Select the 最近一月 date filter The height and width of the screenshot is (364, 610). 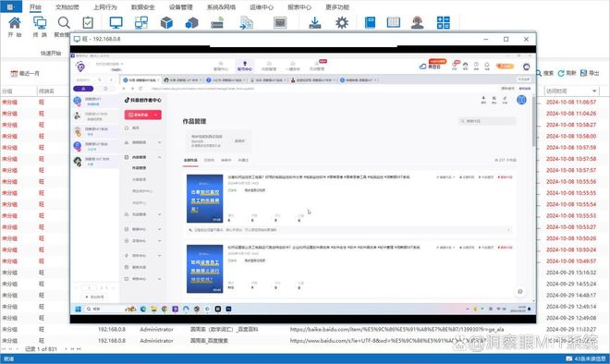tap(25, 74)
